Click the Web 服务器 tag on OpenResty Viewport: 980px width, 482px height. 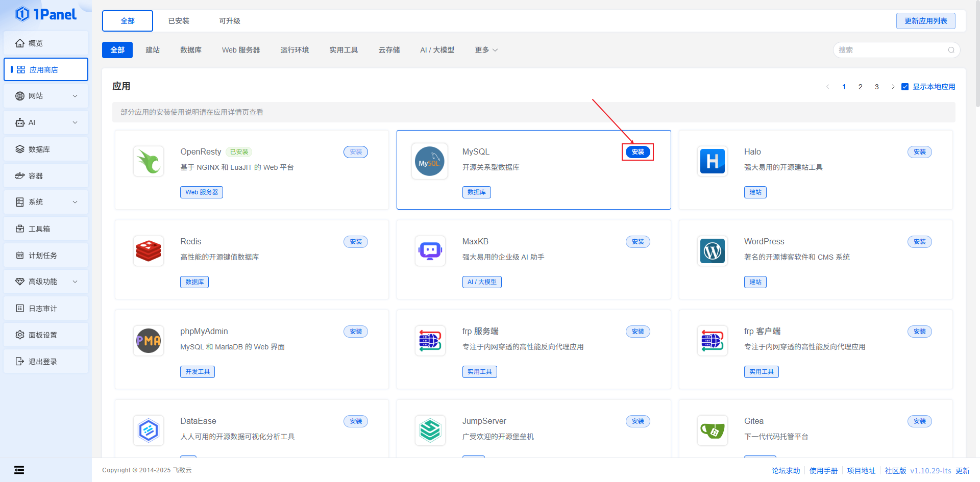[202, 192]
